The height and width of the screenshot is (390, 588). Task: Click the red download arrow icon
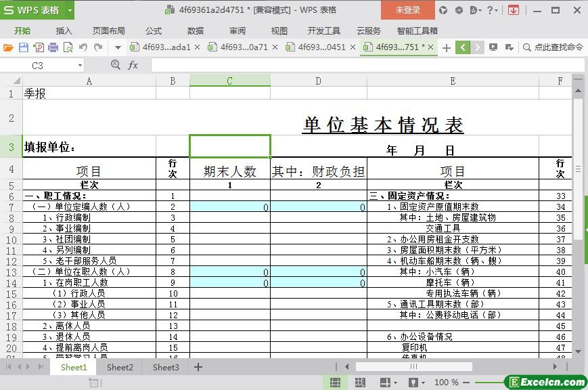click(x=514, y=10)
